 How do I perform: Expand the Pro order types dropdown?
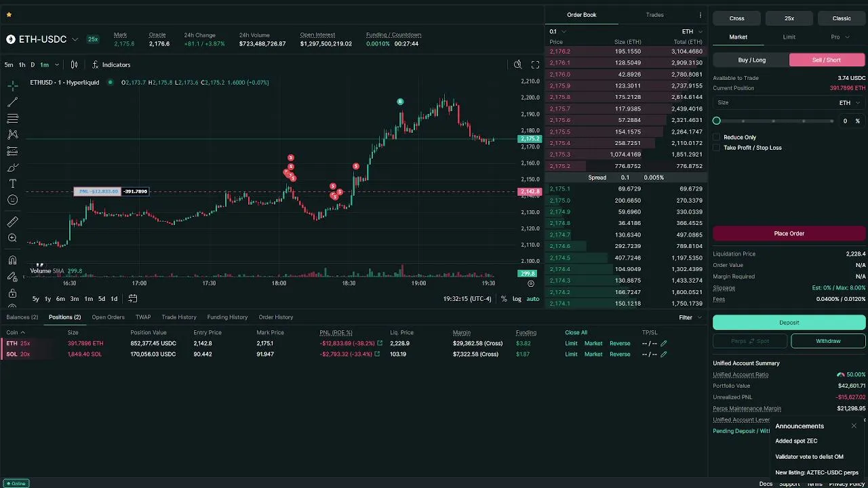tap(840, 37)
